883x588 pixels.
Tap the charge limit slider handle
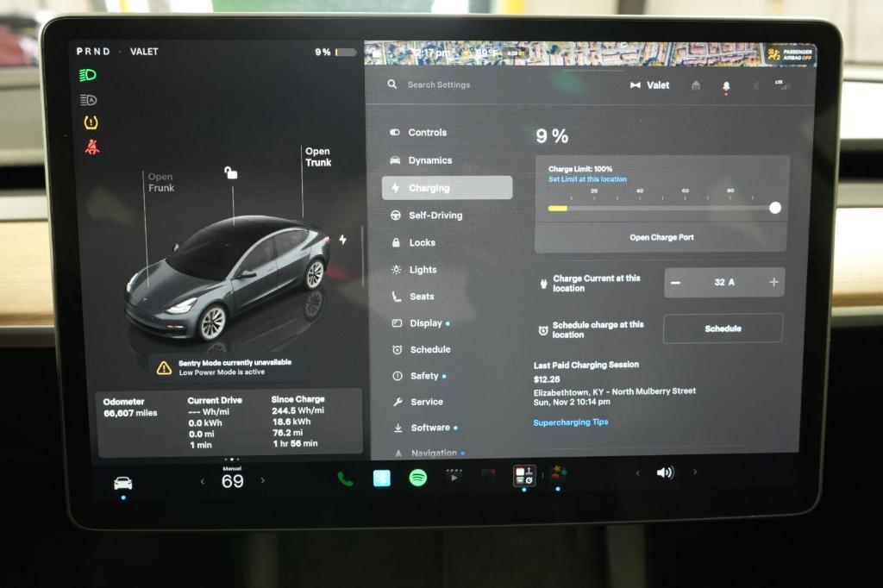tap(775, 208)
